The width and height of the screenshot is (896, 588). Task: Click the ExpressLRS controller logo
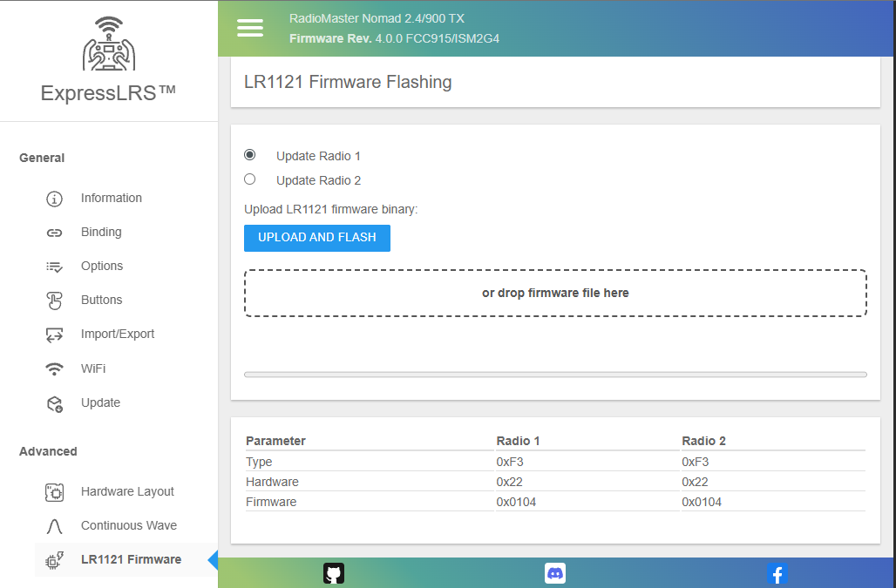[109, 44]
